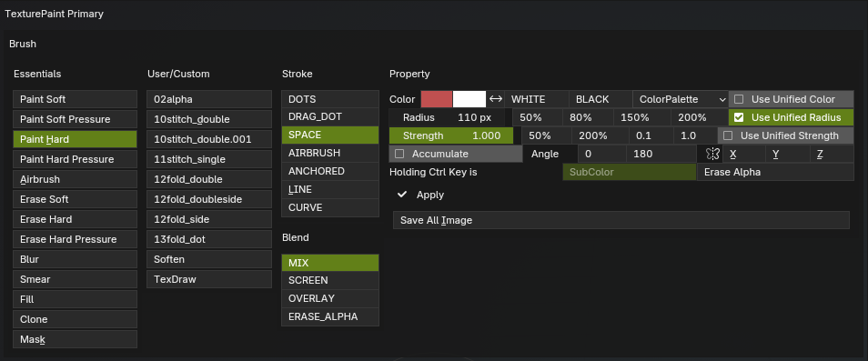This screenshot has height=361, width=868.
Task: Set angle to 0
Action: click(602, 155)
